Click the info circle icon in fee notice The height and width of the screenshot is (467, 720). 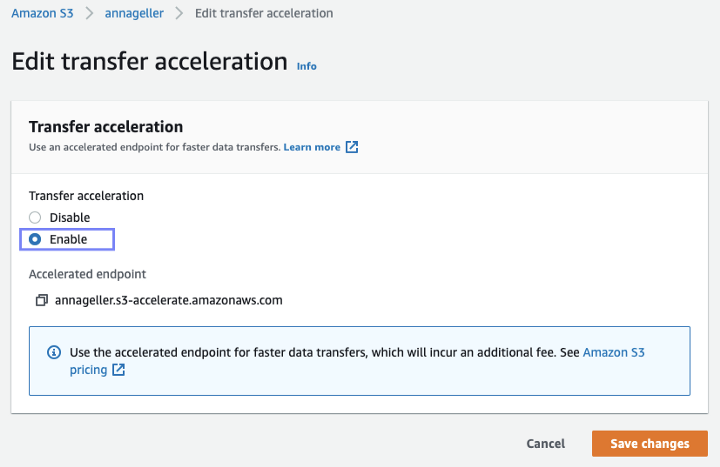coord(54,353)
